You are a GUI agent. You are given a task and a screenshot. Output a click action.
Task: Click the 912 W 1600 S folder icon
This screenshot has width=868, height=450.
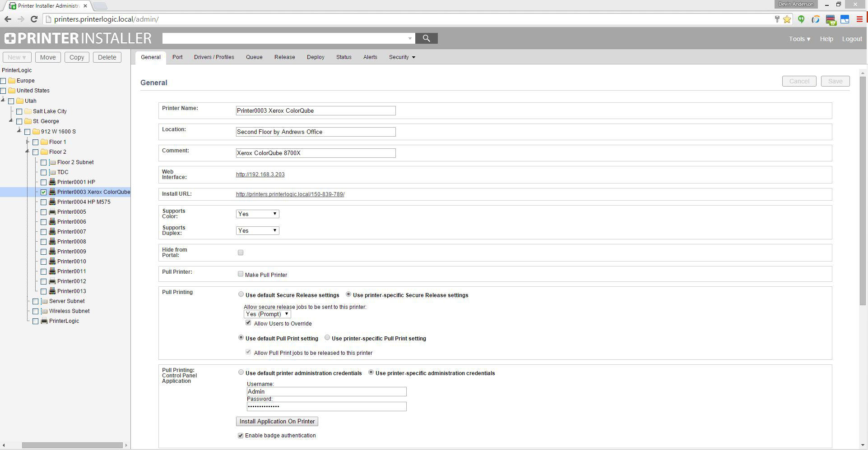(x=36, y=132)
